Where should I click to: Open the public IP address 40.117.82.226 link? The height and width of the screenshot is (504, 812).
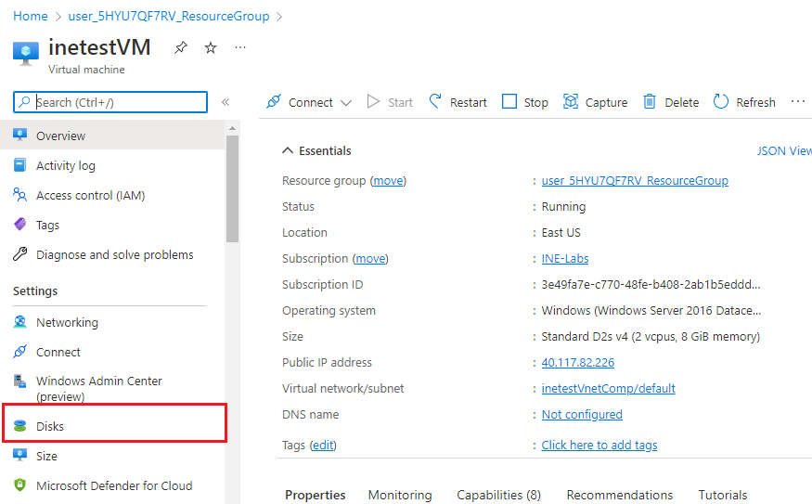point(577,363)
